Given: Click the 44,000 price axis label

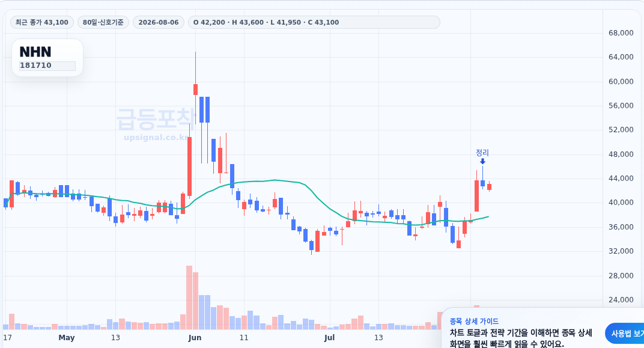Looking at the screenshot, I should point(621,179).
